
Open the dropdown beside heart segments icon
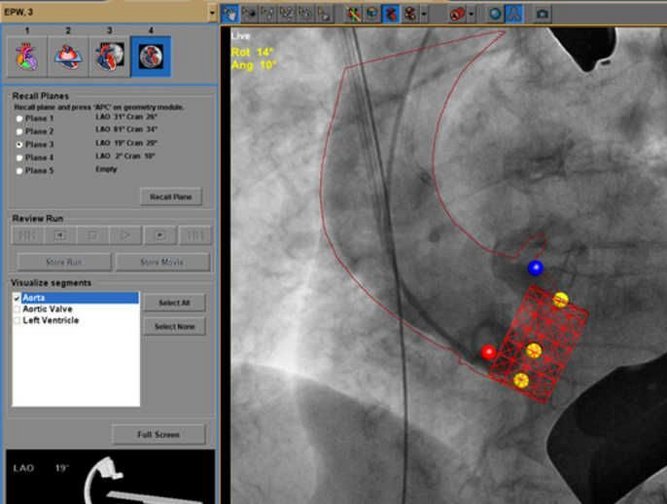pos(424,14)
